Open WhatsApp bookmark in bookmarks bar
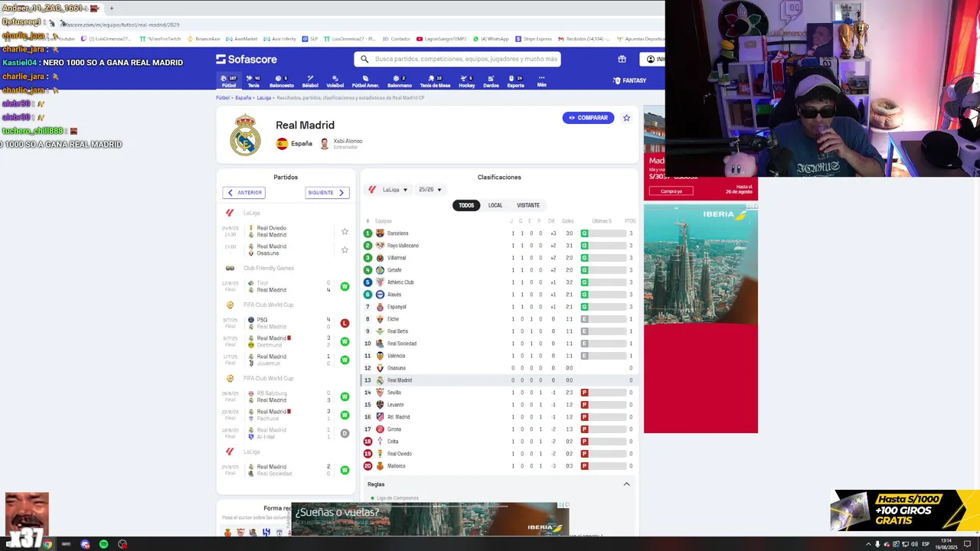980x551 pixels. coord(491,39)
